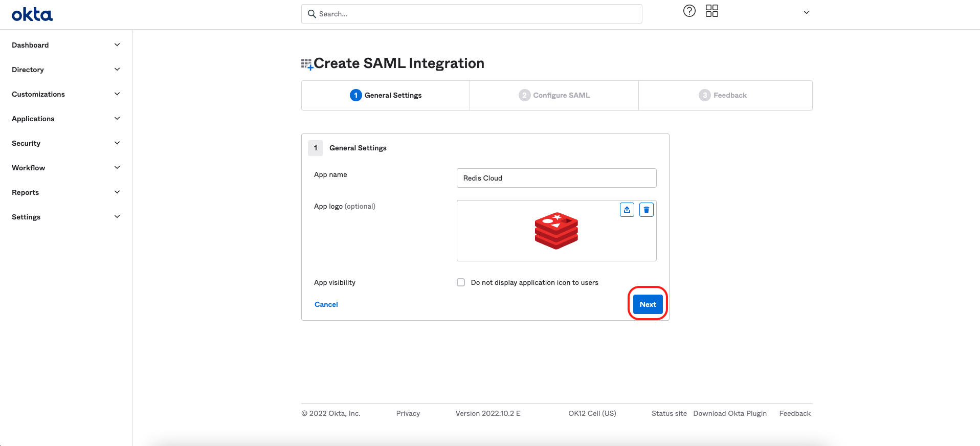This screenshot has height=446, width=980.
Task: Click the App name input field
Action: (556, 178)
